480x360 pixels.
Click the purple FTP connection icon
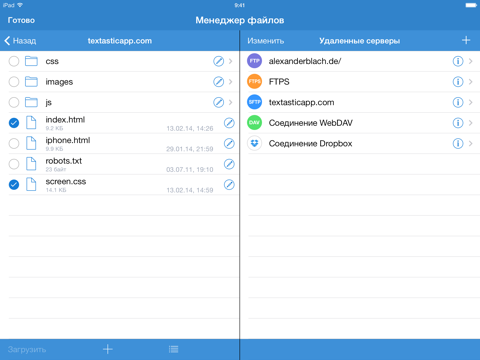[x=254, y=61]
